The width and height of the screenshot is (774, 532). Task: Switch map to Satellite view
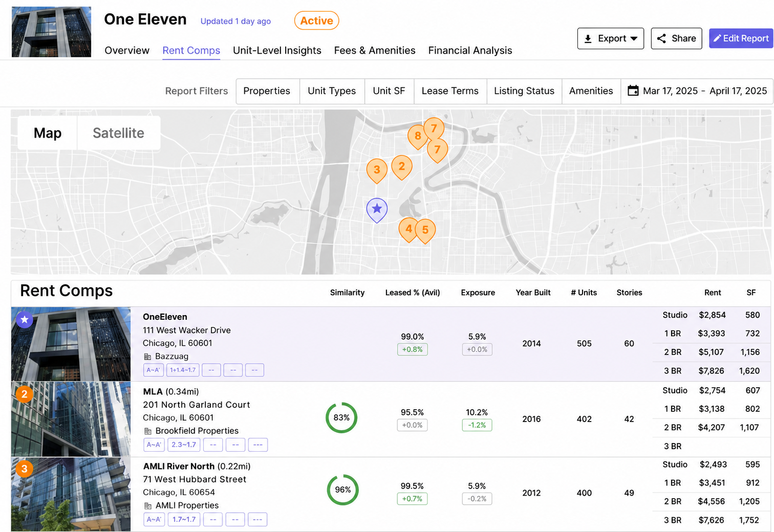118,133
